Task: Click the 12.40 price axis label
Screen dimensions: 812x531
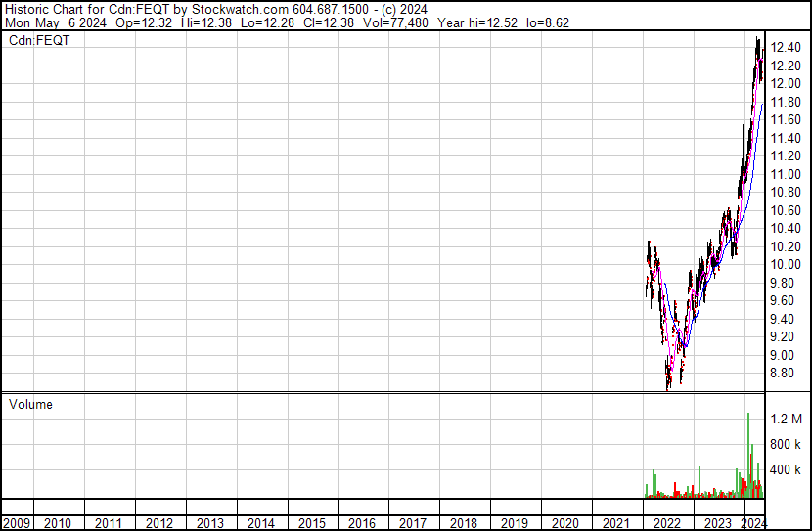Action: pos(786,47)
